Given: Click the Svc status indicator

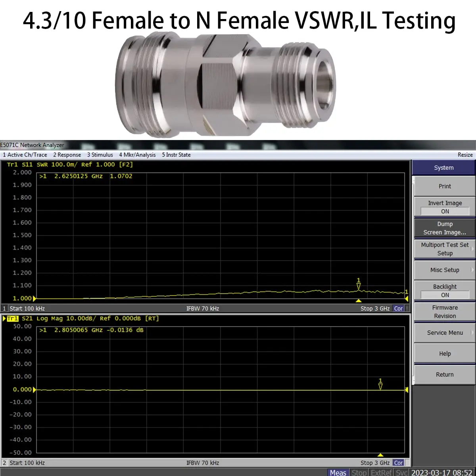Looking at the screenshot, I should click(401, 472).
